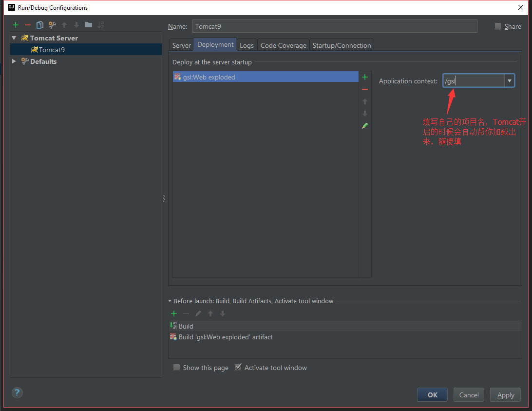Image resolution: width=532 pixels, height=411 pixels.
Task: Expand the Defaults tree node
Action: pyautogui.click(x=14, y=61)
